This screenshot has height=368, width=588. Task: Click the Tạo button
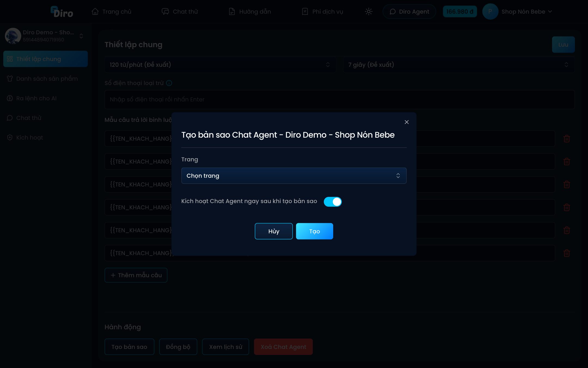click(314, 231)
